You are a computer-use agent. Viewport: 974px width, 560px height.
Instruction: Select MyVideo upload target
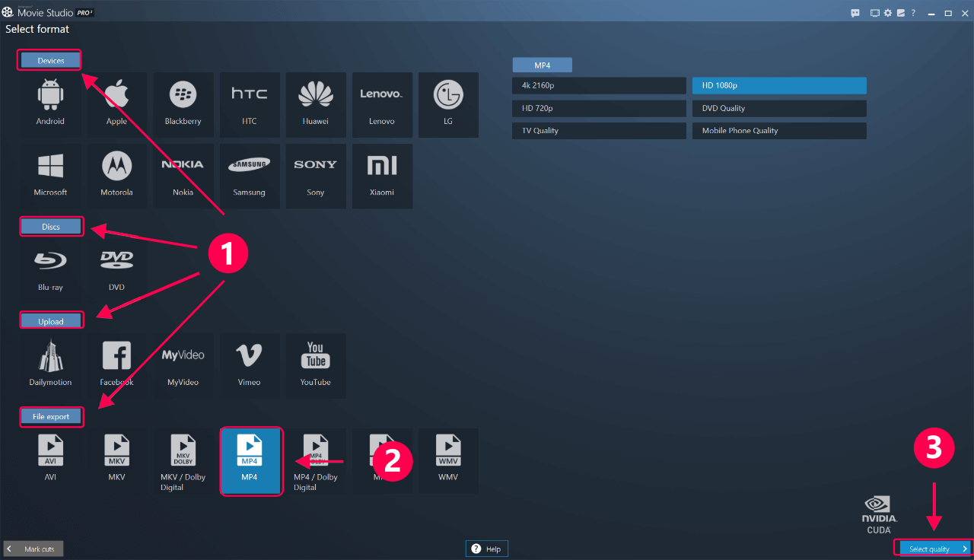(x=183, y=366)
